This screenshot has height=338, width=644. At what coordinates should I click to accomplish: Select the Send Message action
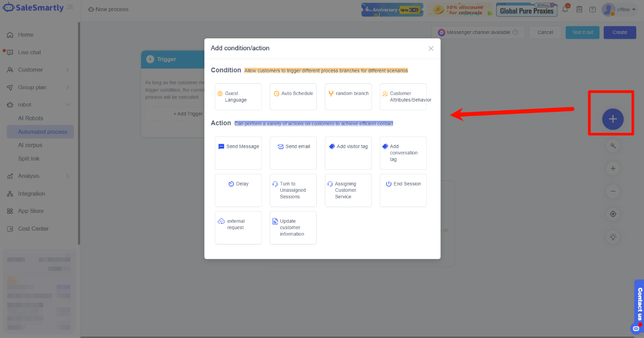point(238,152)
